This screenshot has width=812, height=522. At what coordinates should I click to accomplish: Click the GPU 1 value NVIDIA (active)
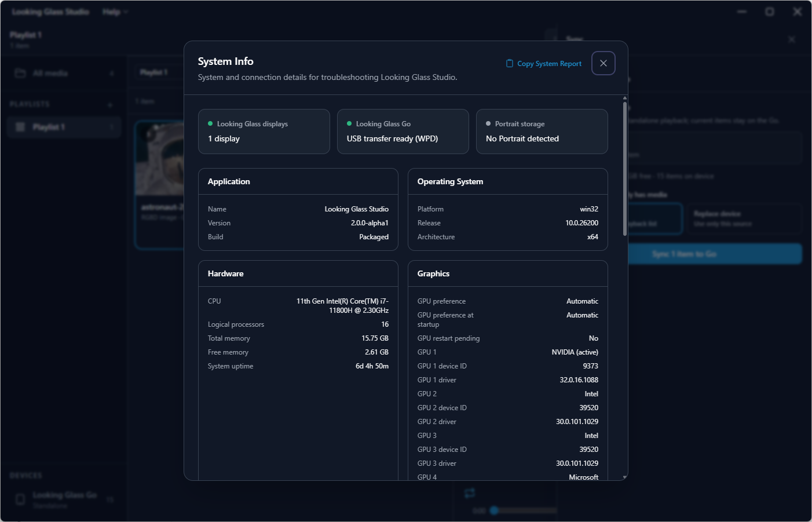[x=575, y=352]
